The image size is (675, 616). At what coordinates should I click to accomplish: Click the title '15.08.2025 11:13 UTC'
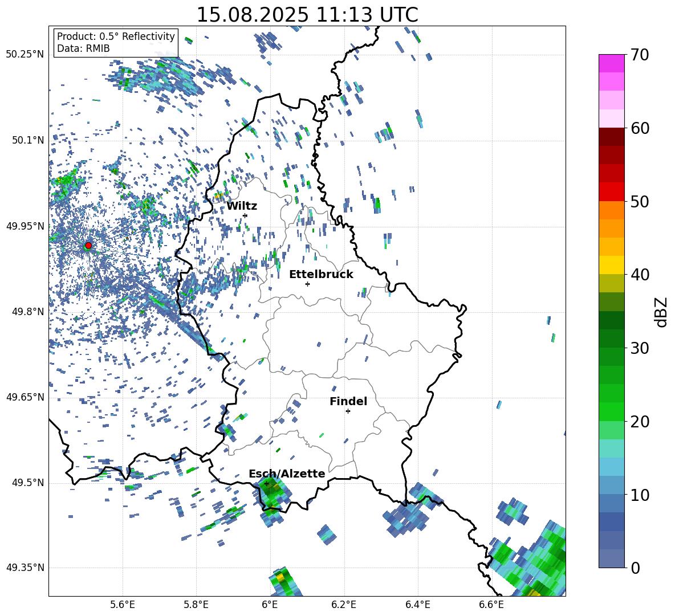pos(307,15)
